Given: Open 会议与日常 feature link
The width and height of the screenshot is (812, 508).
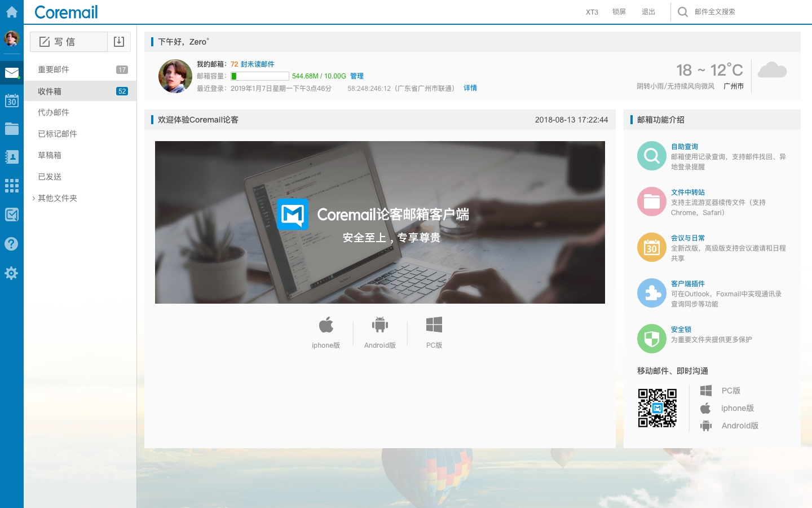Looking at the screenshot, I should coord(688,238).
